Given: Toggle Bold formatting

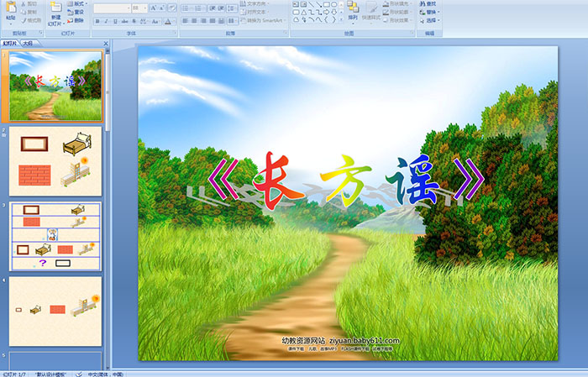Looking at the screenshot, I should pyautogui.click(x=97, y=21).
